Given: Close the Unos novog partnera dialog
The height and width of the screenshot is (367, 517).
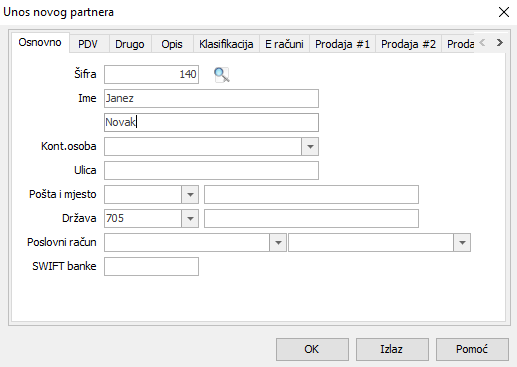Looking at the screenshot, I should coord(504,12).
